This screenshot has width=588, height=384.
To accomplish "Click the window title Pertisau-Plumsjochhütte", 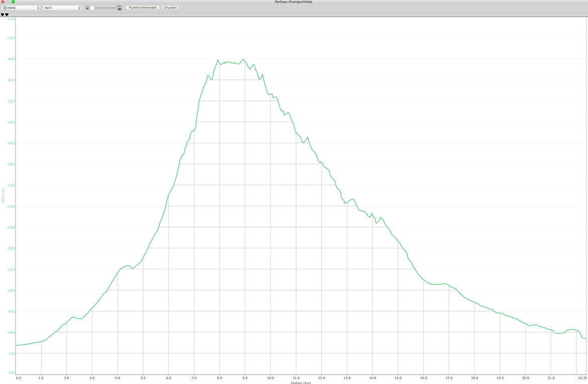I will point(293,2).
